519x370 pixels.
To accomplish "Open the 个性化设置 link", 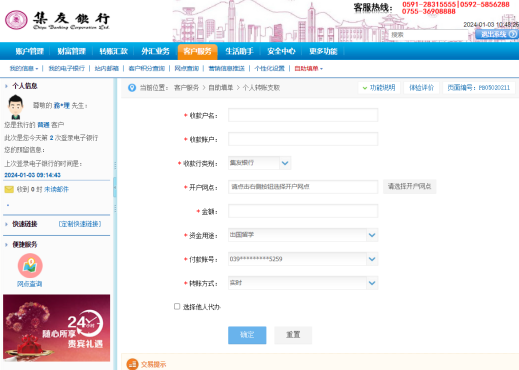I will 269,69.
